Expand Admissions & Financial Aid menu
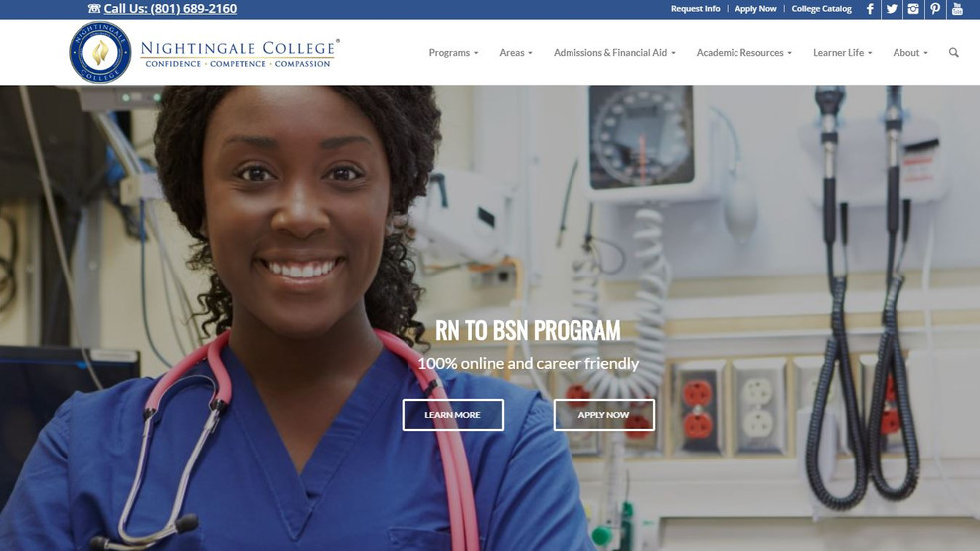The width and height of the screenshot is (980, 551). pos(614,53)
